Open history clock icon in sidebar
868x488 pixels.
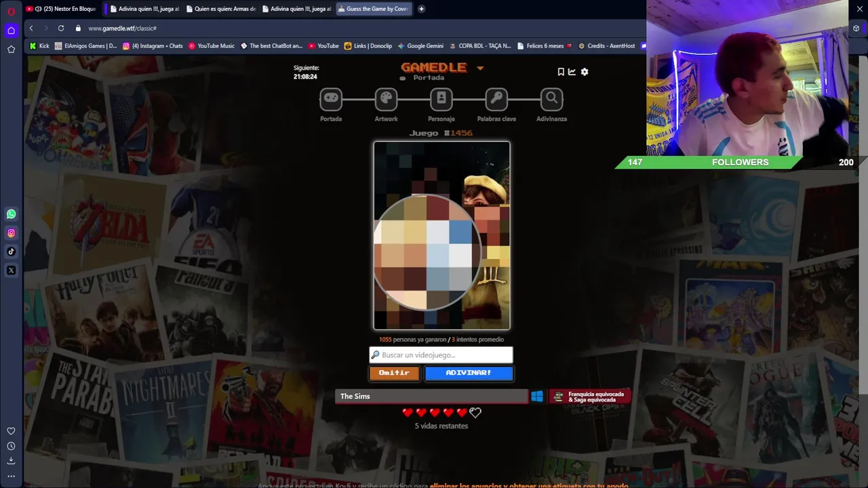pyautogui.click(x=11, y=446)
